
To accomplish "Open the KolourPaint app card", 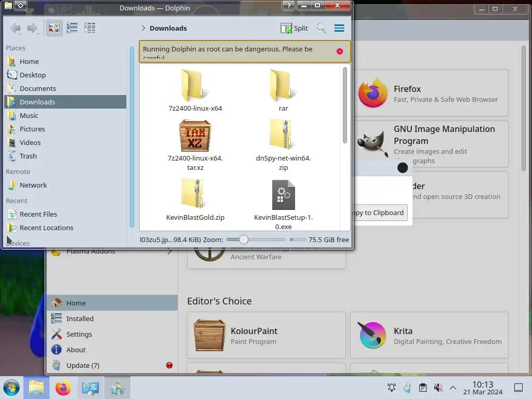I will (267, 335).
